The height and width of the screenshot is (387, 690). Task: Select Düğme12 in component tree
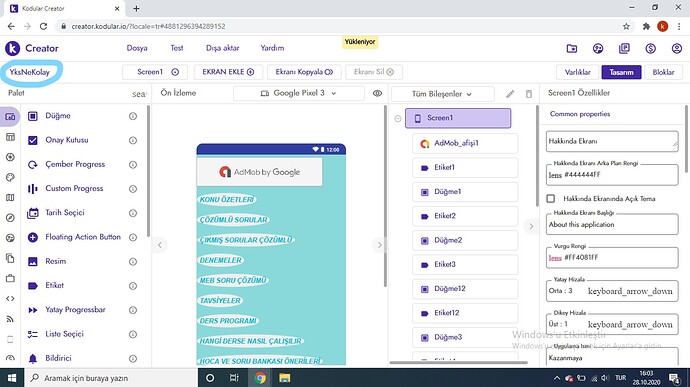(465, 289)
